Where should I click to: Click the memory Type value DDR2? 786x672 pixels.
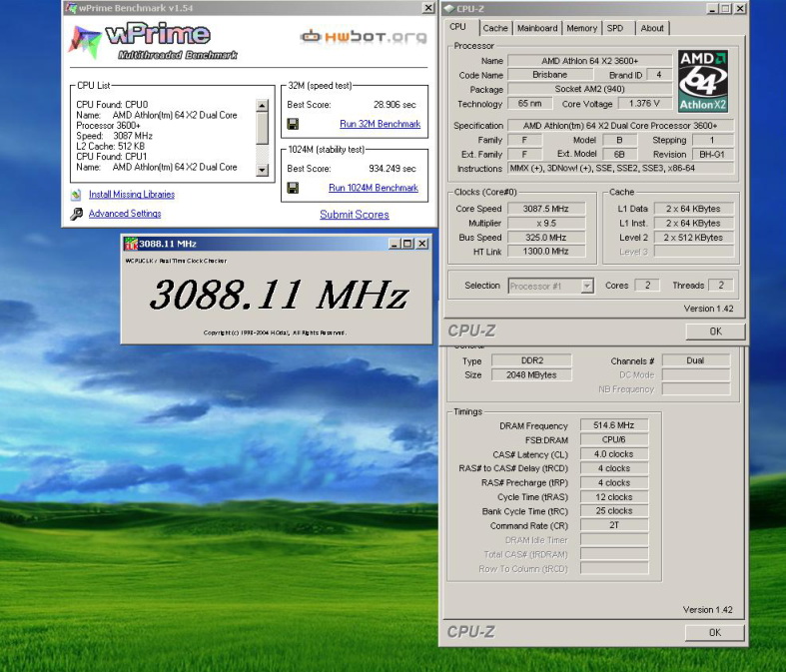[x=532, y=360]
